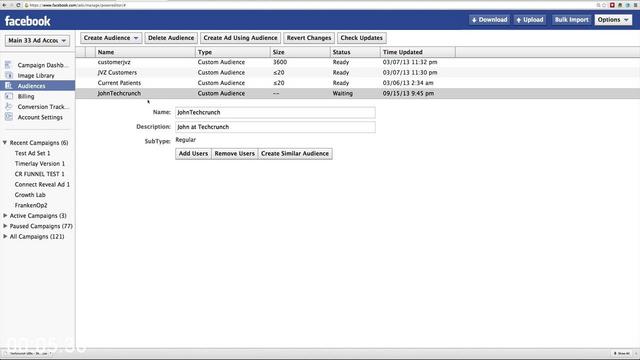
Task: Click the 3600 size cell
Action: point(280,62)
